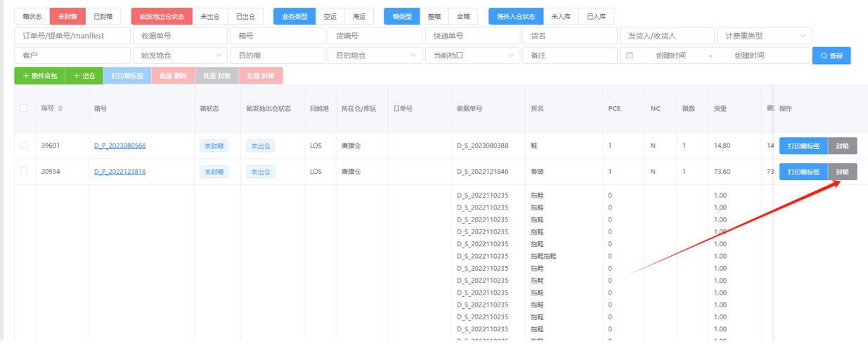
Task: Select 已入库 overseas warehouse status
Action: [x=597, y=16]
